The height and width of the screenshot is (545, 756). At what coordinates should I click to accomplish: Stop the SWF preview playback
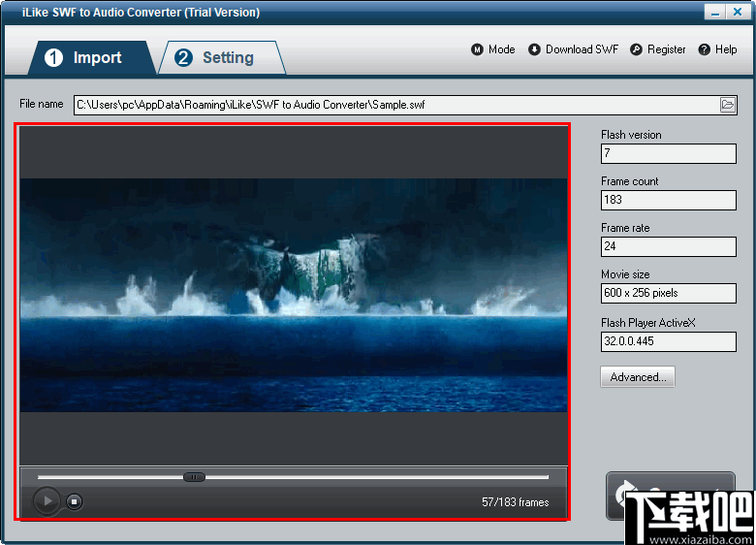click(x=74, y=501)
